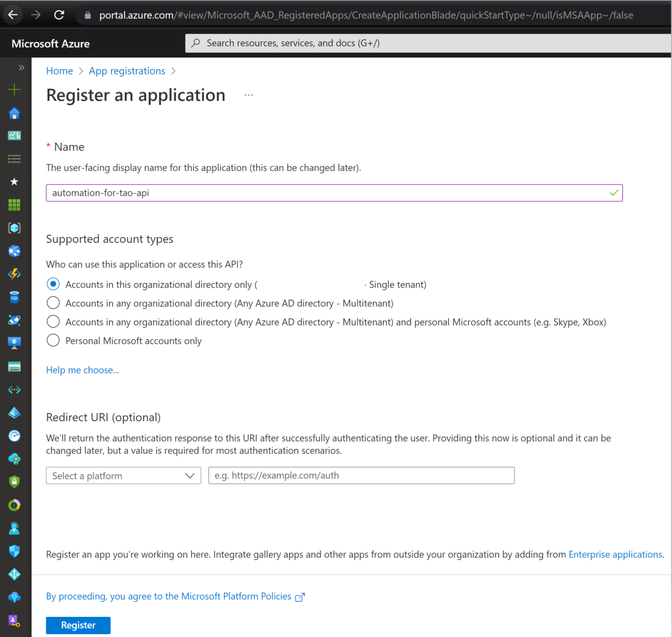Navigate to Home breadcrumb
672x637 pixels.
59,71
